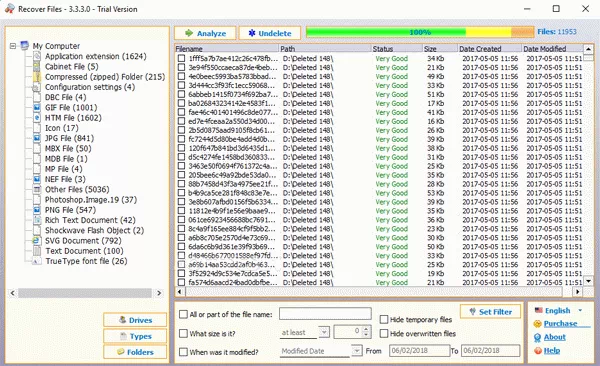
Task: Click the tree panel horizontal scrollbar
Action: pyautogui.click(x=85, y=293)
